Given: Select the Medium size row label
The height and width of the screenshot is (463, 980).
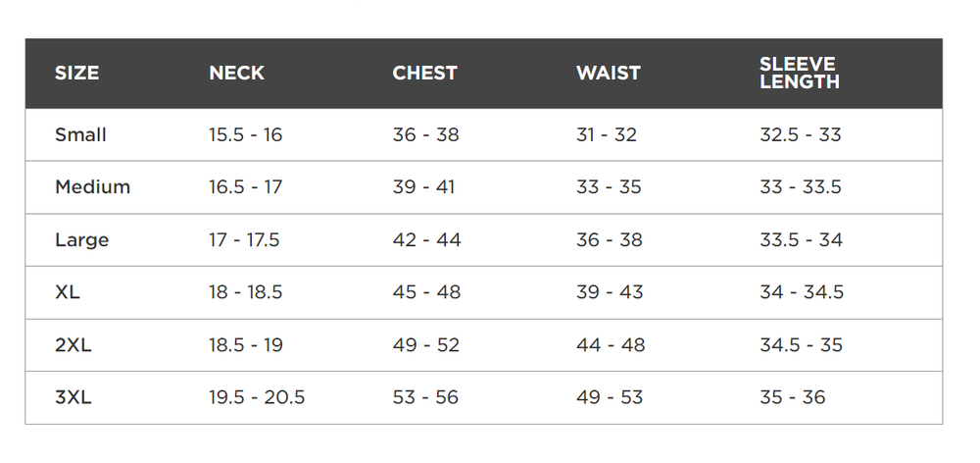Looking at the screenshot, I should [92, 187].
